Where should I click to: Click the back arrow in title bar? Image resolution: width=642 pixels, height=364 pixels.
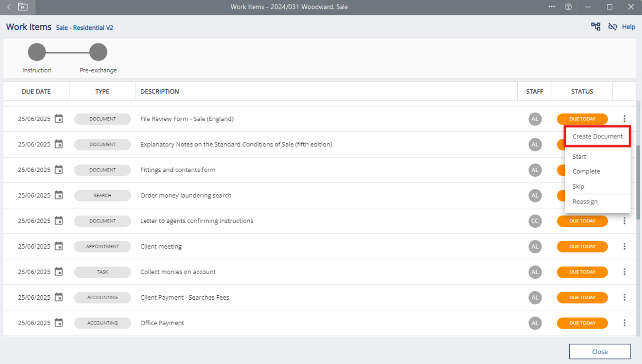point(9,7)
